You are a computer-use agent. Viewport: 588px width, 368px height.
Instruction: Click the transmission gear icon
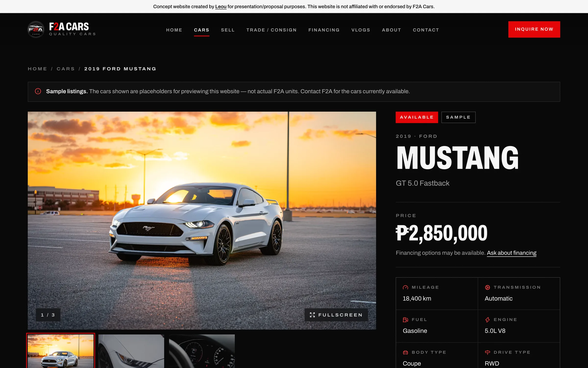click(488, 287)
